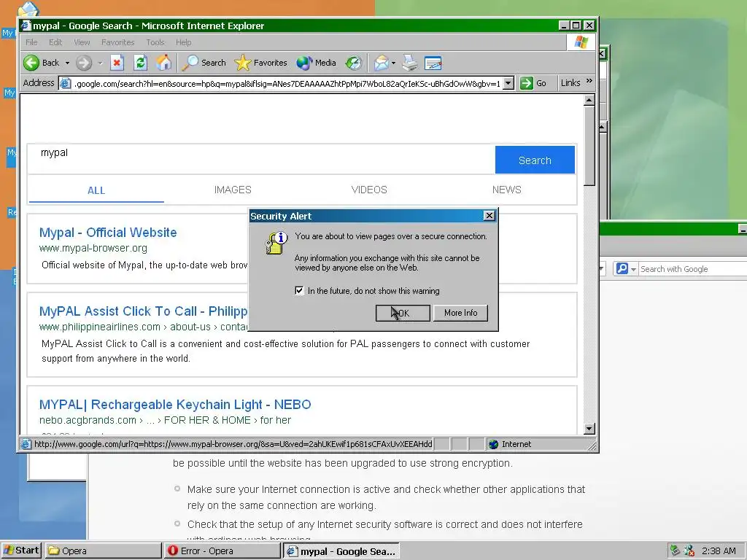The image size is (747, 560).
Task: Open the address bar URL dropdown
Action: coord(508,83)
